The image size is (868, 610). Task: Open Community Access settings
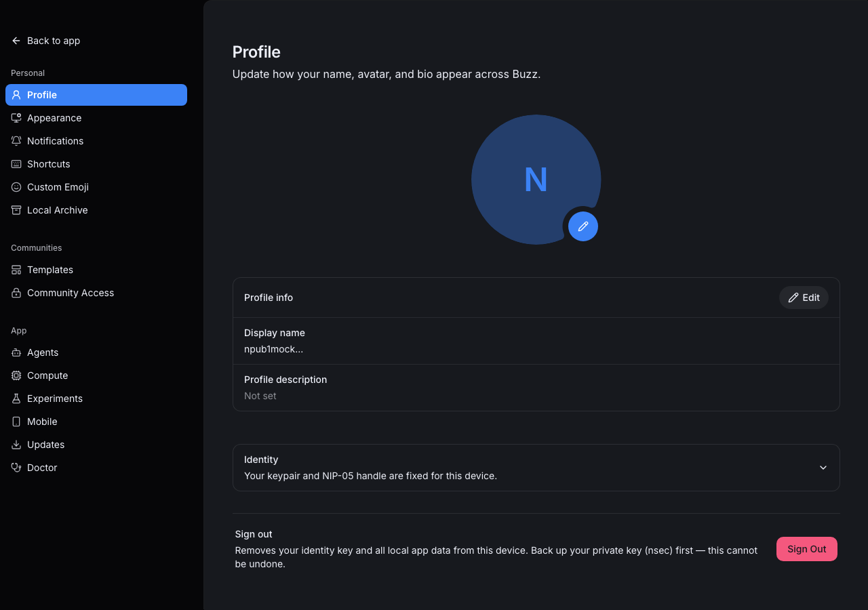96,293
